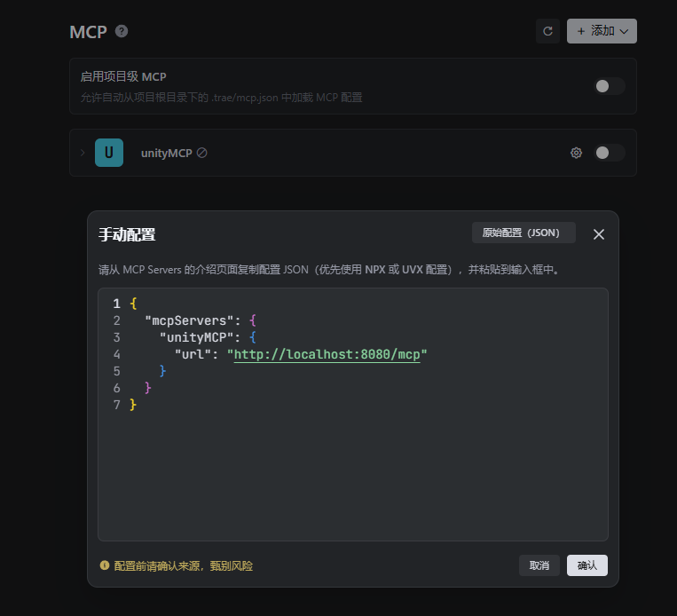
Task: Toggle the unityMCP server on
Action: tap(609, 153)
